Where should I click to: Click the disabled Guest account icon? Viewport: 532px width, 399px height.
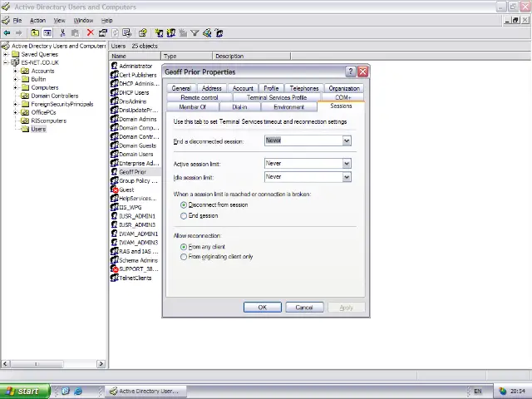115,190
